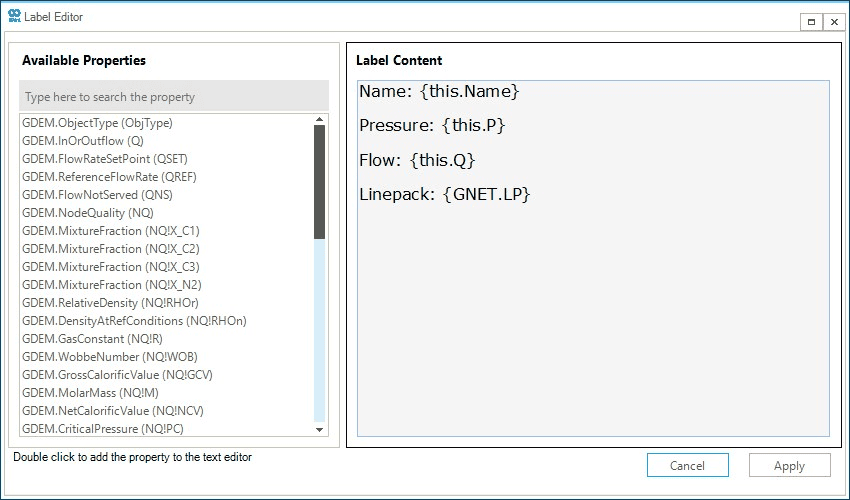Viewport: 850px width, 500px height.
Task: Click the Apply button
Action: click(x=789, y=465)
